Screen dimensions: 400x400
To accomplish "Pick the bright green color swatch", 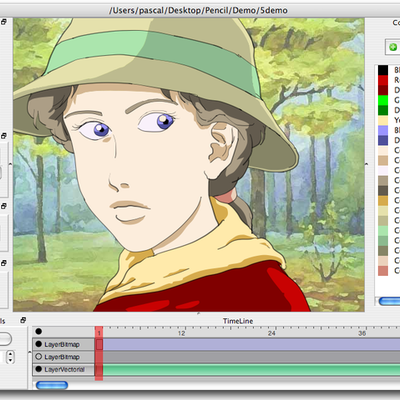I will [x=383, y=100].
